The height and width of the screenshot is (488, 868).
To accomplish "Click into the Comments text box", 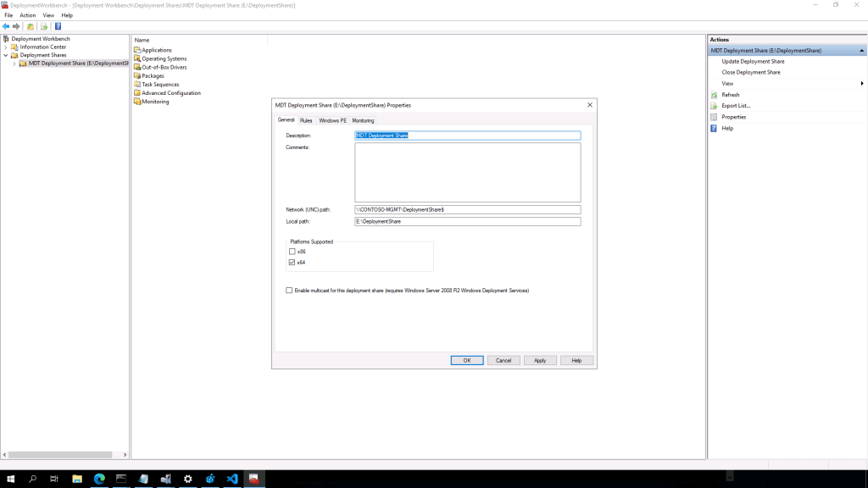I will click(467, 172).
